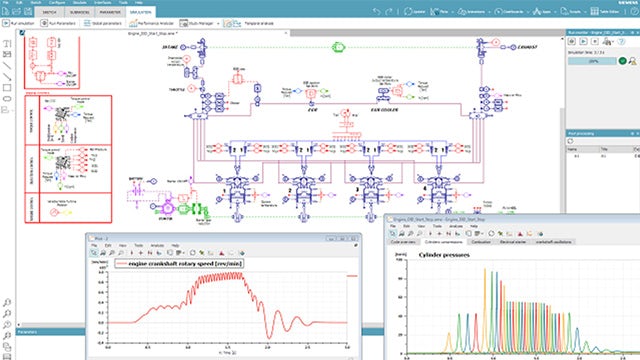Open the Electrical starter tab in plot window
640x360 pixels.
[x=513, y=242]
